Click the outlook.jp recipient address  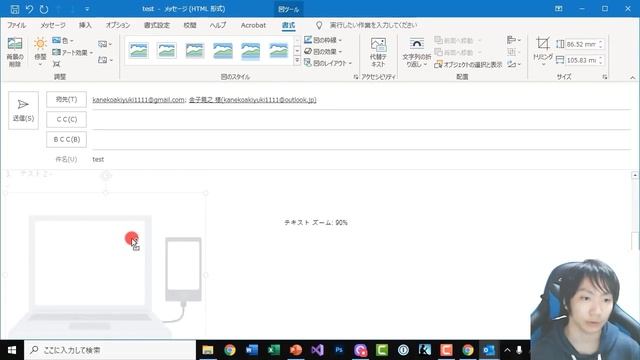pyautogui.click(x=253, y=100)
